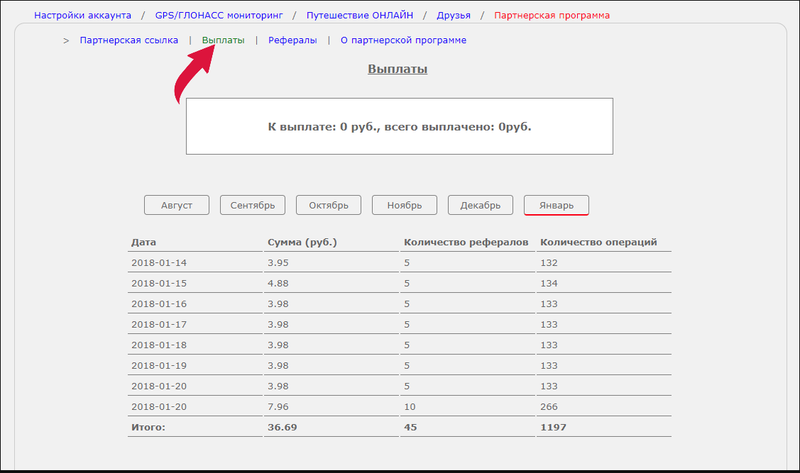The height and width of the screenshot is (473, 800).
Task: Show payouts for Сентябрь
Action: coord(252,205)
